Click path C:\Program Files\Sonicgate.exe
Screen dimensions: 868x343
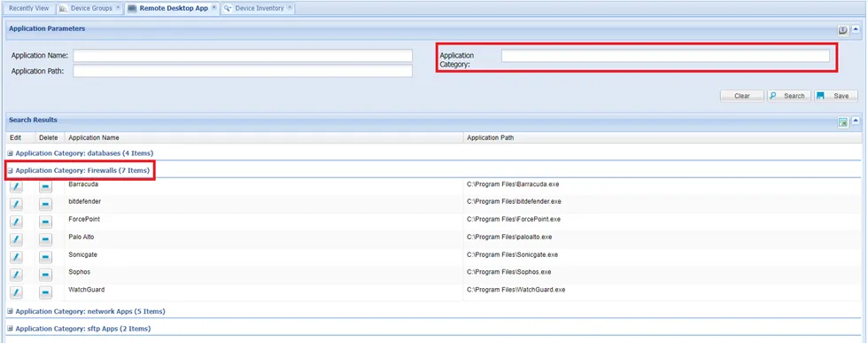click(x=513, y=255)
